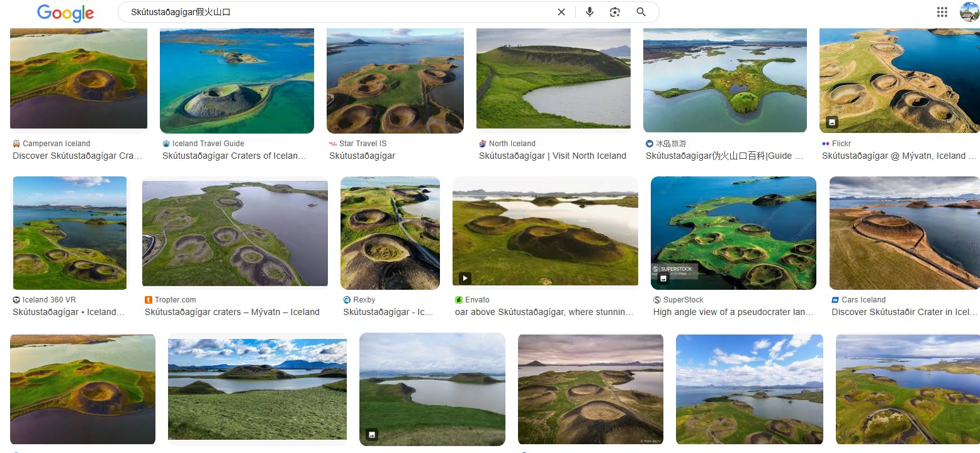
Task: Open Google Lens image search
Action: 615,12
